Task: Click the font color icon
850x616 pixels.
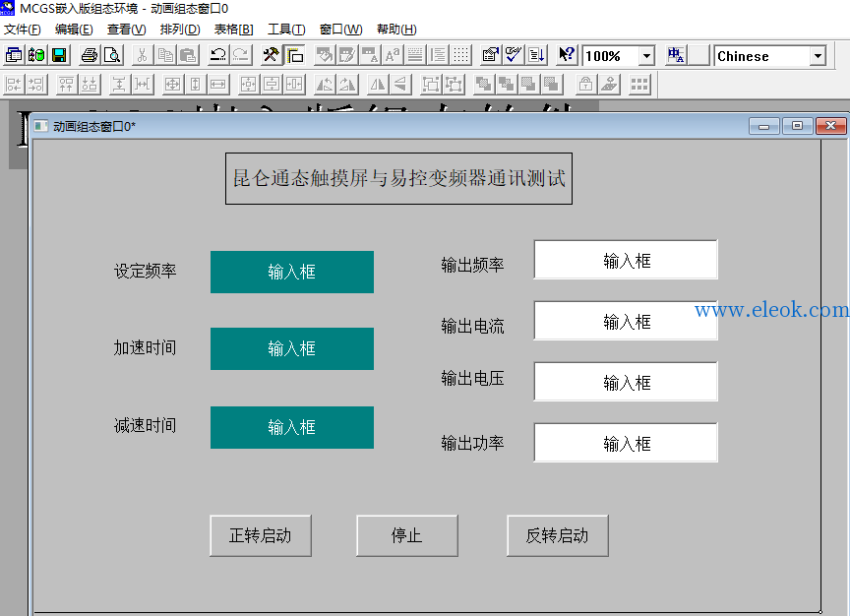Action: pyautogui.click(x=370, y=55)
